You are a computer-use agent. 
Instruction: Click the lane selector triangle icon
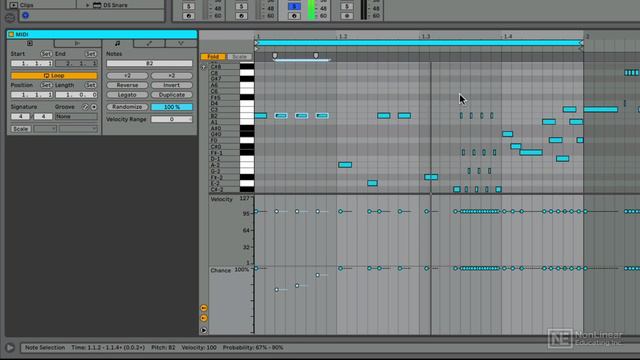tap(204, 330)
